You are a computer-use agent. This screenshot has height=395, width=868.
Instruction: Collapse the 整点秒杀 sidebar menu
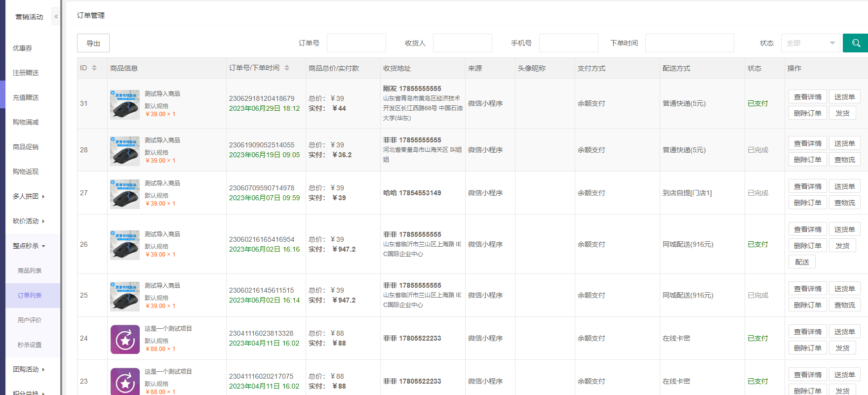(29, 246)
